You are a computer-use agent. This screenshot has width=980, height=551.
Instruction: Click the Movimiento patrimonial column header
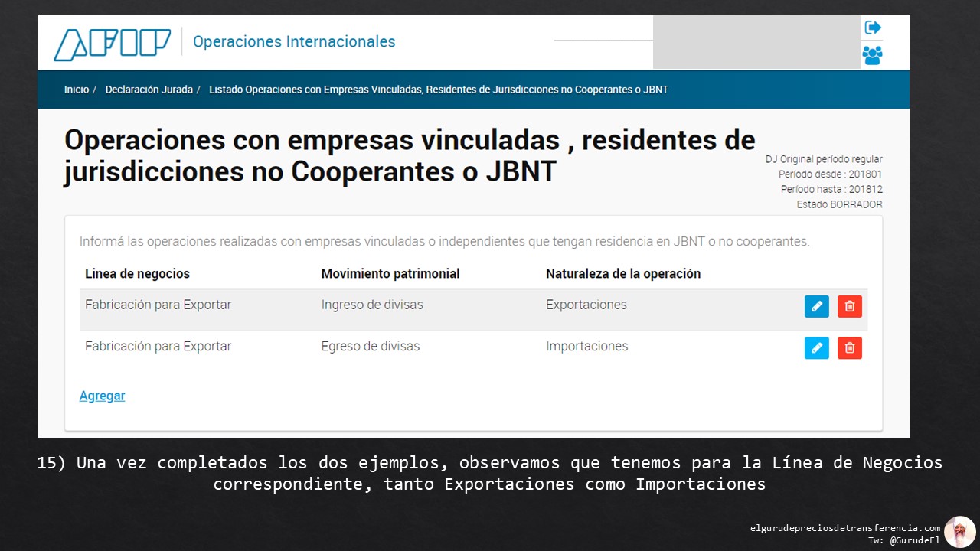390,273
